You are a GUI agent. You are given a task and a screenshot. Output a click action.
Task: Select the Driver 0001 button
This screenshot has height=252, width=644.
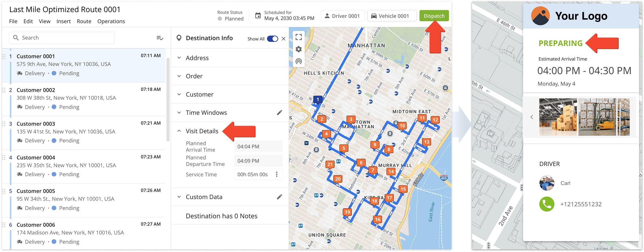click(x=342, y=16)
